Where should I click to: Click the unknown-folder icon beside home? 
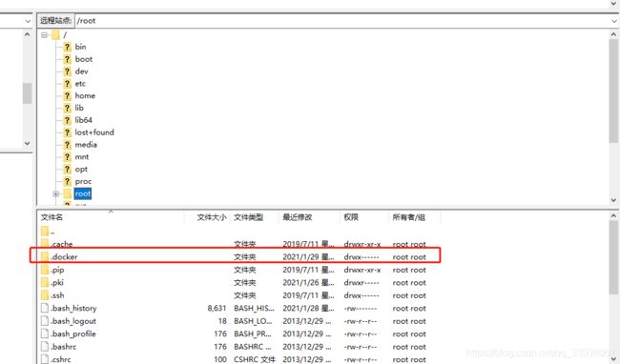tap(67, 96)
